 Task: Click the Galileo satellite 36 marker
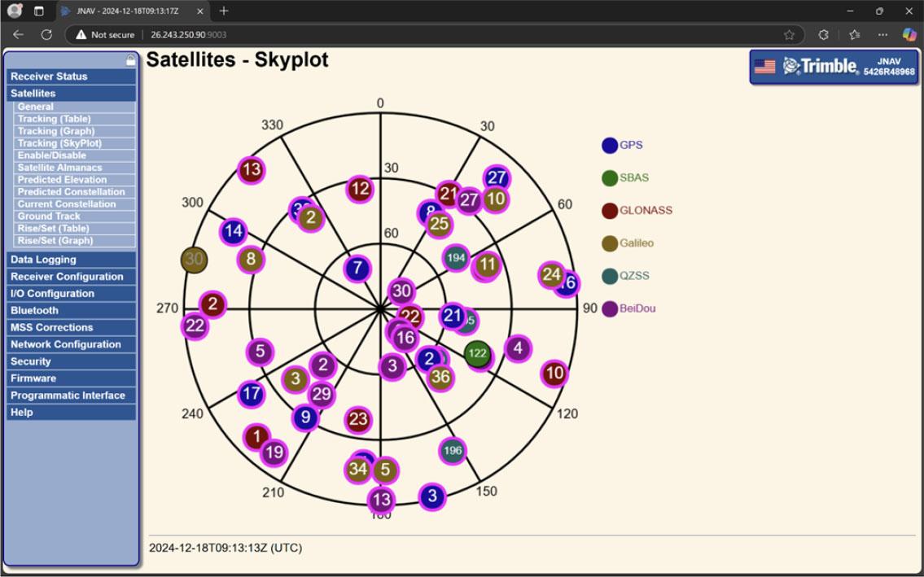point(440,377)
